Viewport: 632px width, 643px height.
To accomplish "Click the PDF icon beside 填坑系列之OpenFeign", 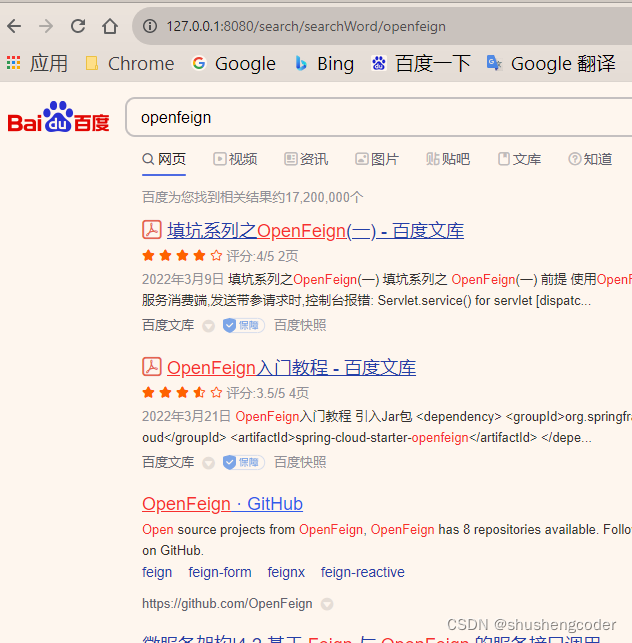I will coord(152,230).
